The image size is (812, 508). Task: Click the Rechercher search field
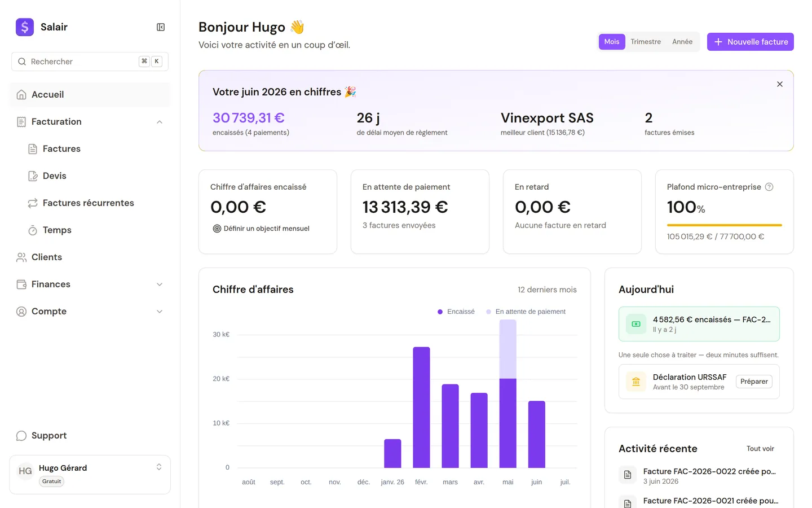pos(90,62)
